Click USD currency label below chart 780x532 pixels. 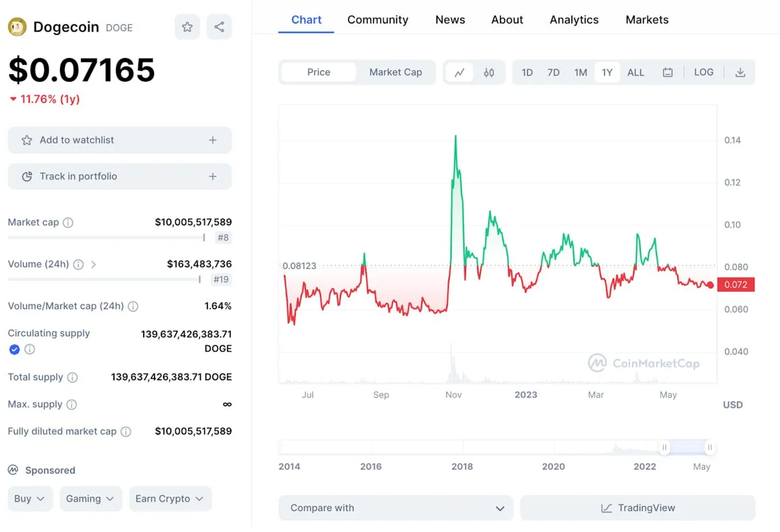tap(733, 404)
